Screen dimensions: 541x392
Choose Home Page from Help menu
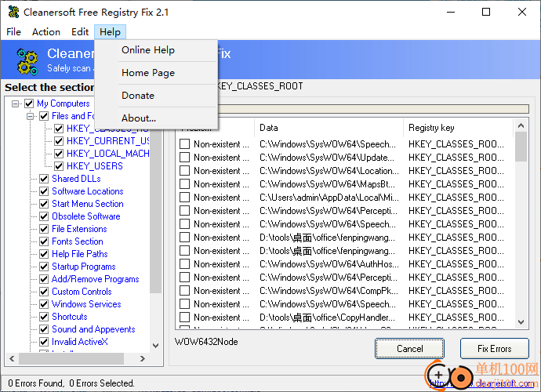[x=148, y=73]
